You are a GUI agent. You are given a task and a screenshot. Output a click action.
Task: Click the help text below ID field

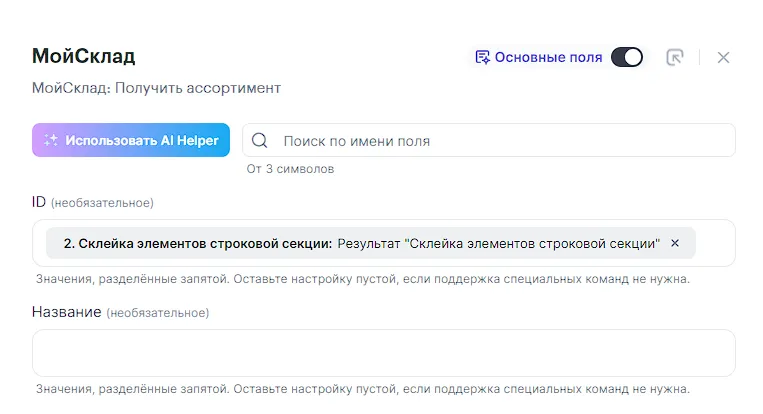(x=362, y=279)
